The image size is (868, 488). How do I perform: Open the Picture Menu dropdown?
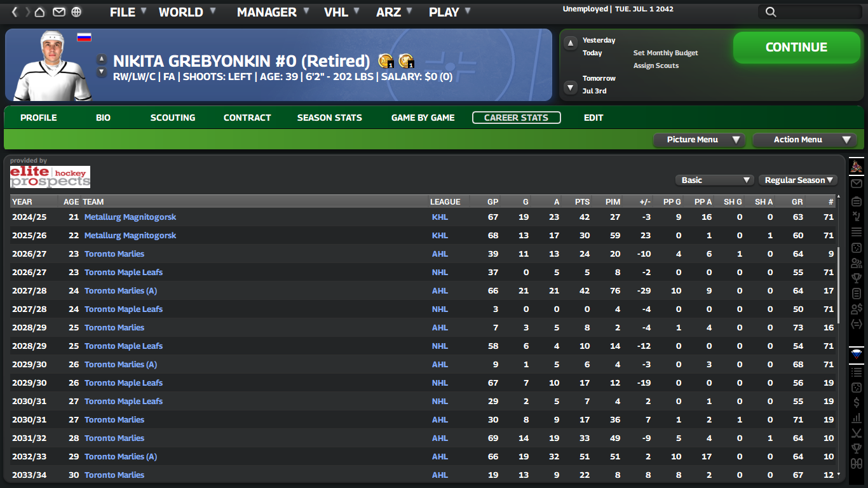pyautogui.click(x=699, y=140)
